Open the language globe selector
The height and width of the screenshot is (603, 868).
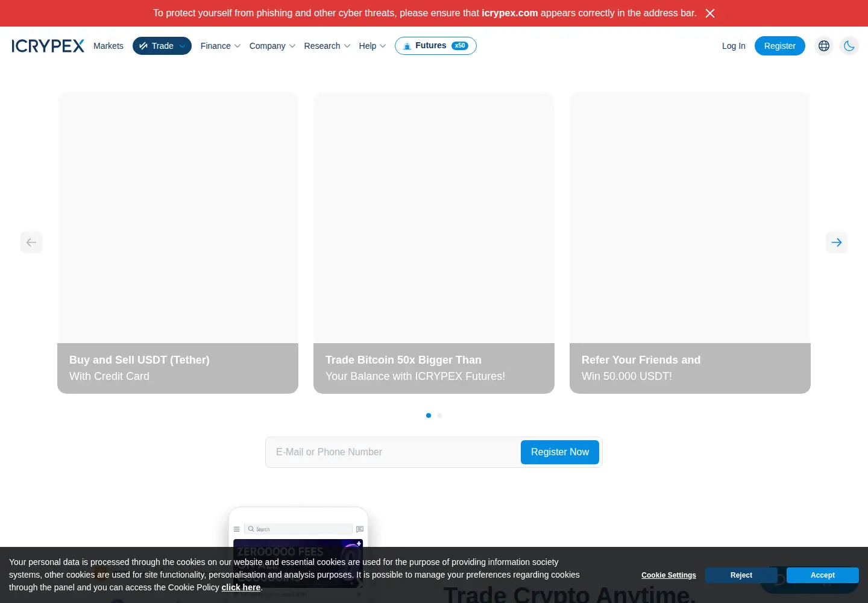tap(824, 46)
